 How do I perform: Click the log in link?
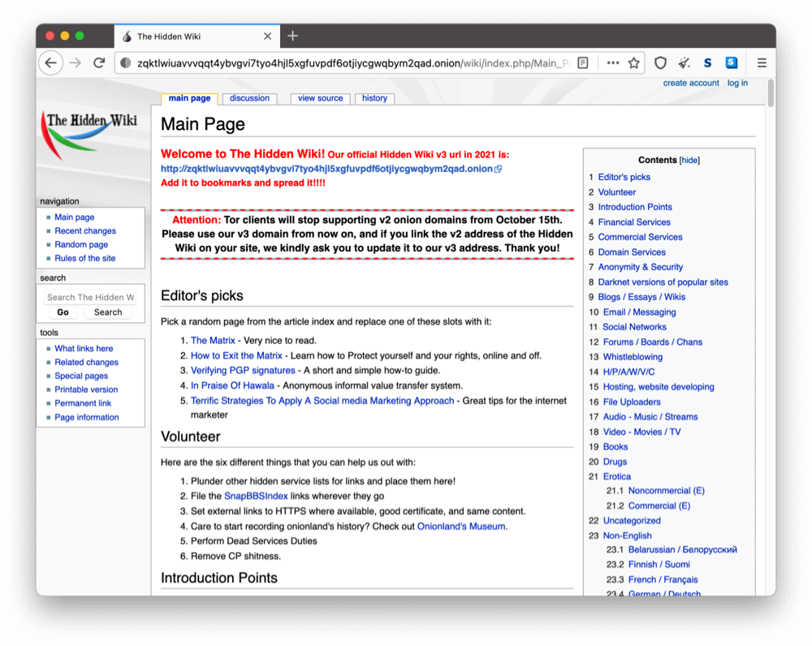click(737, 82)
